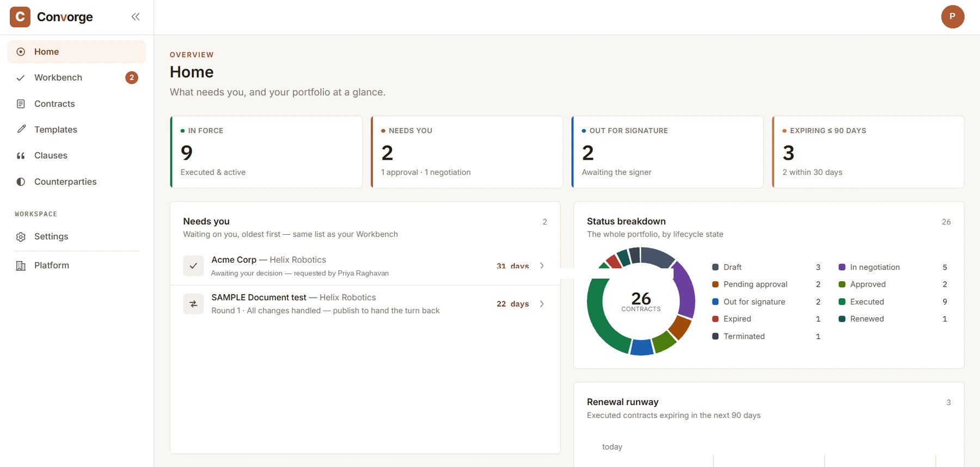
Task: Navigate to Templates
Action: click(77, 130)
